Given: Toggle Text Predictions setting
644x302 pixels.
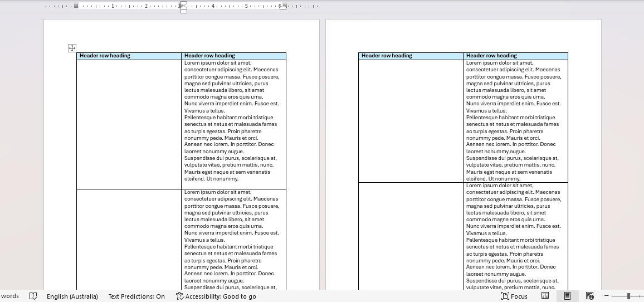Looking at the screenshot, I should coord(136,296).
